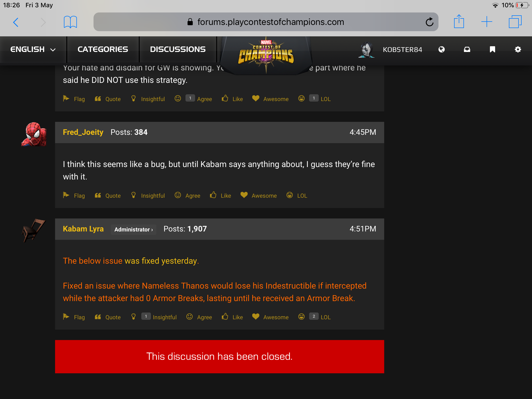
Task: Tap the Safari share icon
Action: [459, 21]
